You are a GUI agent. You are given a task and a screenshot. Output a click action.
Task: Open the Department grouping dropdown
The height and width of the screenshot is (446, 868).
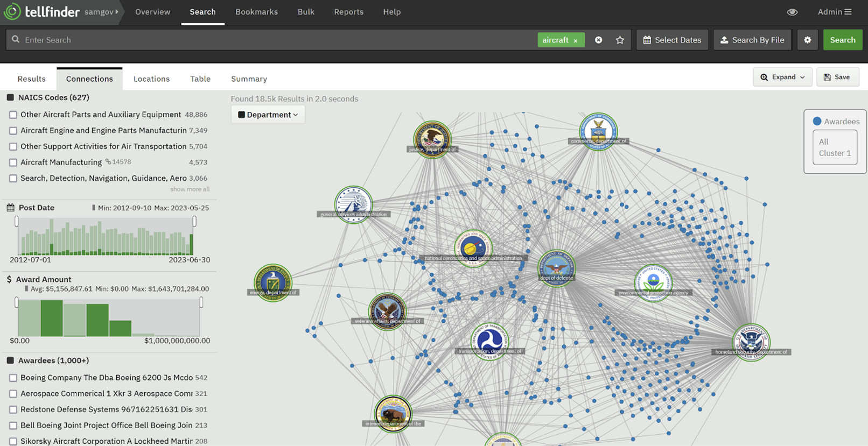(x=268, y=115)
